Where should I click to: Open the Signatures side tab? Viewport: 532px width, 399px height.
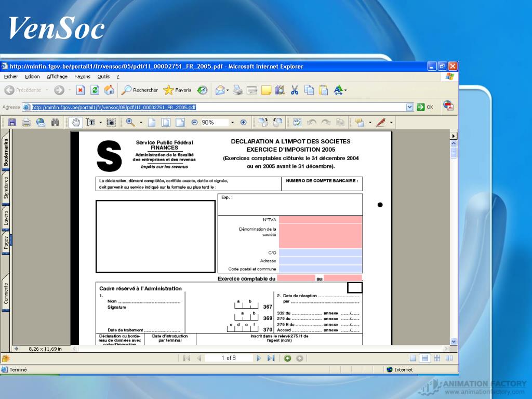click(x=6, y=188)
